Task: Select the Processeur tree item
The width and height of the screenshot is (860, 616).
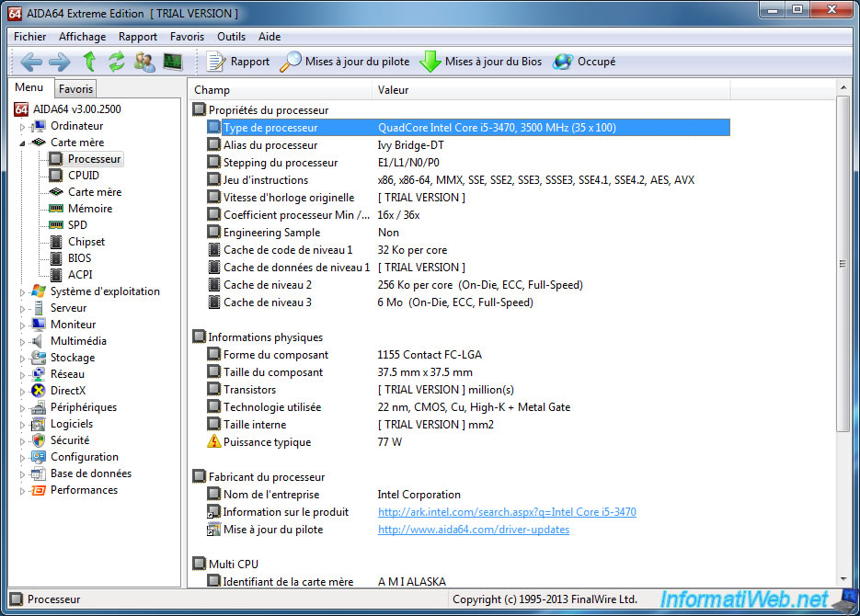Action: (x=94, y=159)
